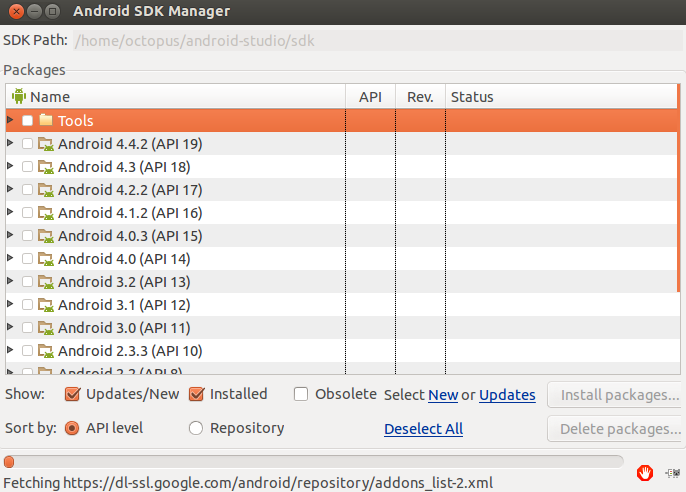
Task: Click the fetching progress bar
Action: 313,462
